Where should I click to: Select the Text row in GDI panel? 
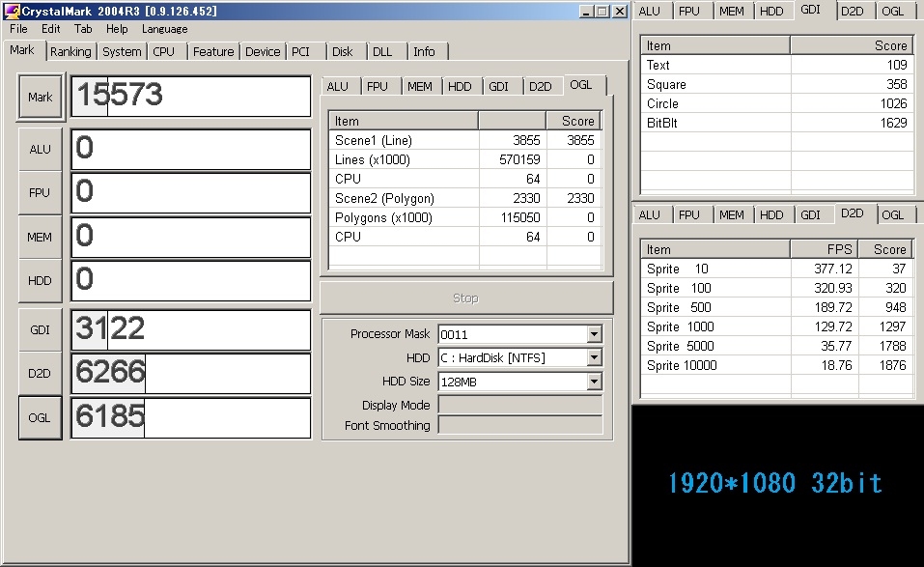776,65
